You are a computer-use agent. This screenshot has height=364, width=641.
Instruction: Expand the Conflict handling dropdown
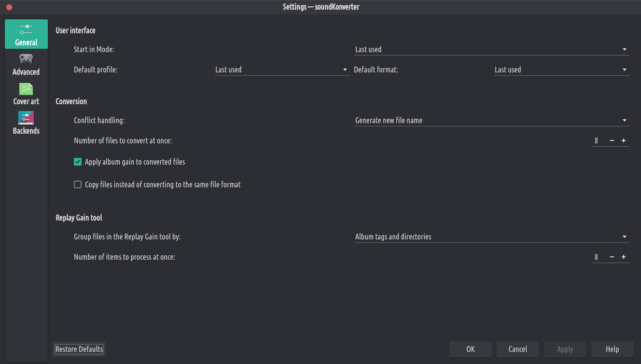tap(491, 120)
